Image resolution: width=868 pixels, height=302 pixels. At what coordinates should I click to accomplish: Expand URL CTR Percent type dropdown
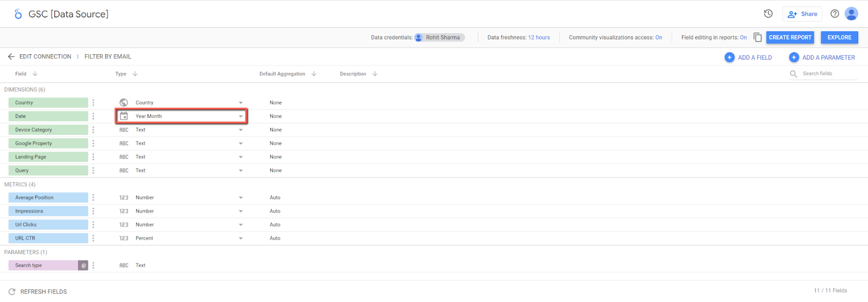click(241, 238)
